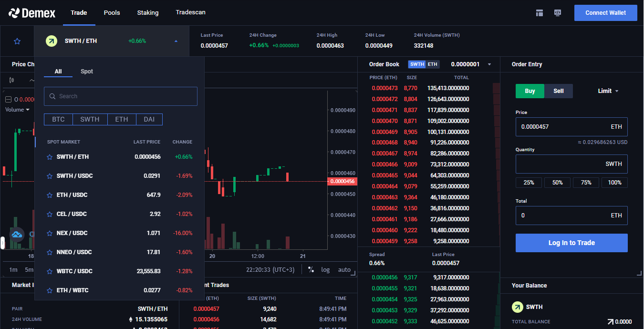Click Connect Wallet button
644x329 pixels.
(x=606, y=13)
